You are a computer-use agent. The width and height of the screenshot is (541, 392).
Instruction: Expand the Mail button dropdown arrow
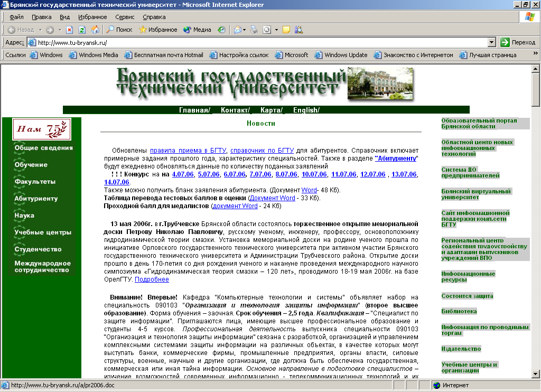click(x=244, y=30)
